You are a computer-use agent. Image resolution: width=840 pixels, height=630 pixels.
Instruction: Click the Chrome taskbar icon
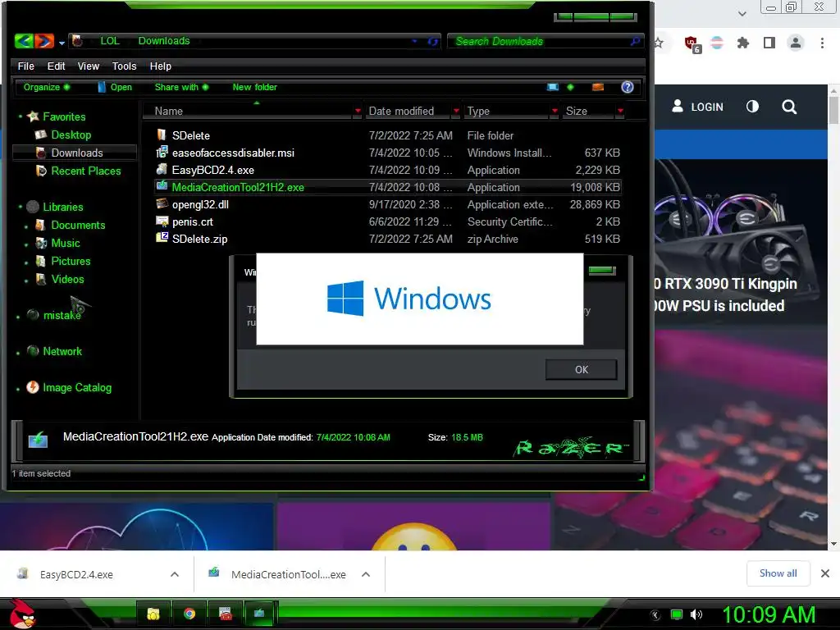point(189,614)
